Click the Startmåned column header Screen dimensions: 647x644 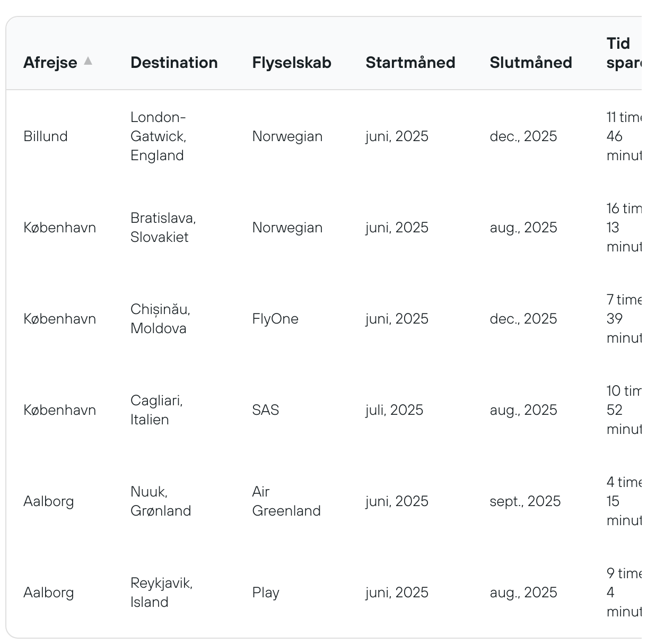(410, 63)
